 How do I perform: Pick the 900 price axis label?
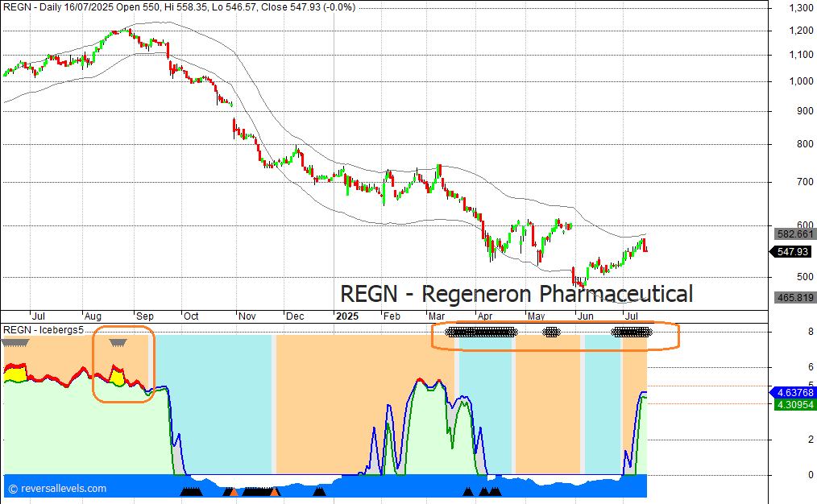coord(805,111)
